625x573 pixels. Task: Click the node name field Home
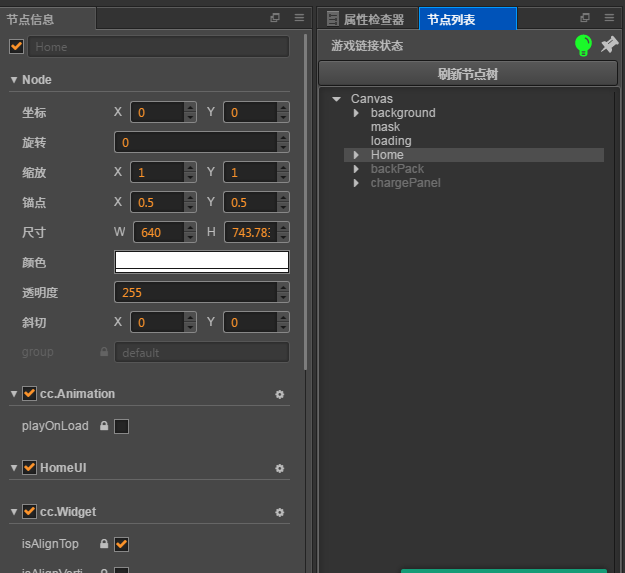coord(159,47)
